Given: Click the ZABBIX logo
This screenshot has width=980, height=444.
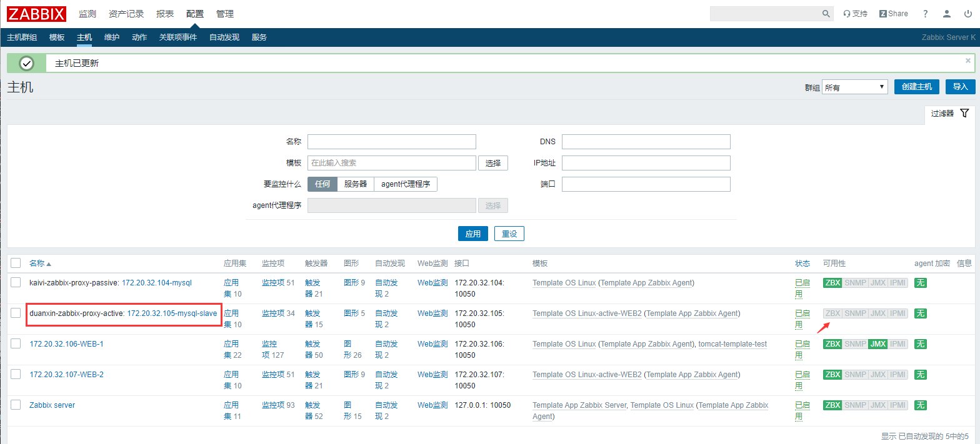Looking at the screenshot, I should click(x=36, y=13).
